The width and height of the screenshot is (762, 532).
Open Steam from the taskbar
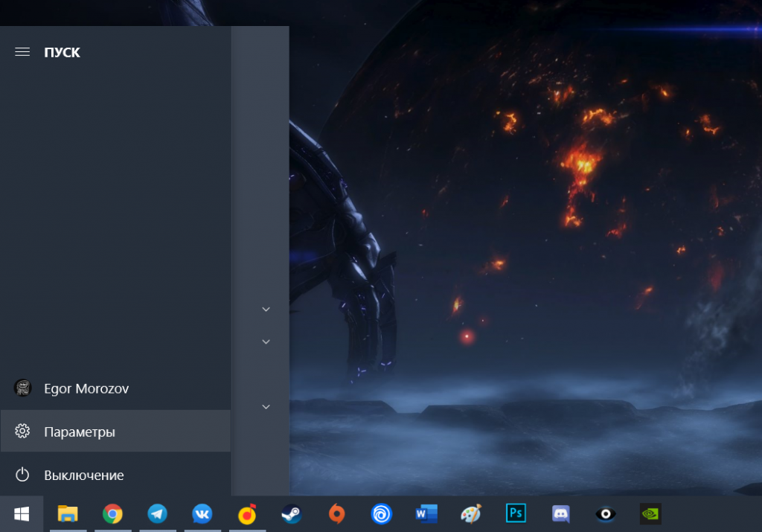pos(291,513)
